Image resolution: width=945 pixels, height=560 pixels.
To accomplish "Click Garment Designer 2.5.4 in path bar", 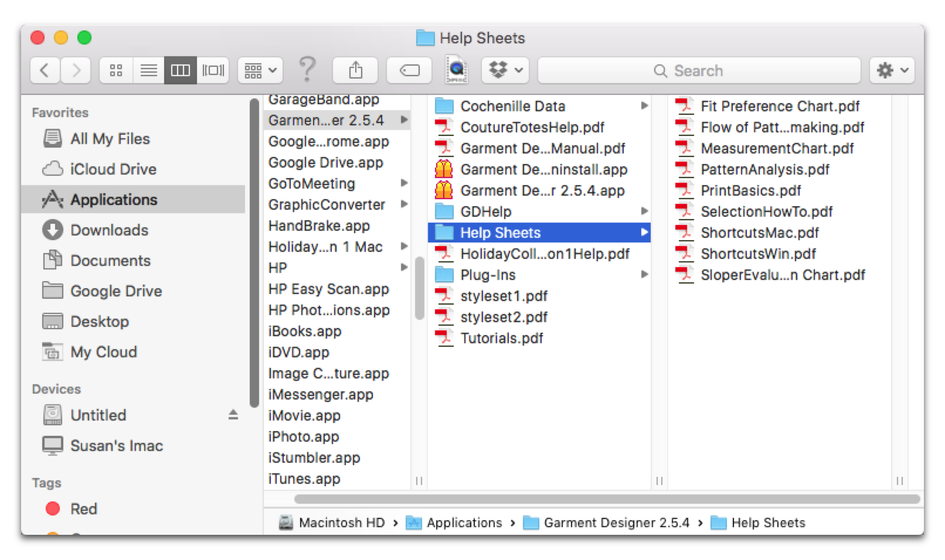I will coord(606,523).
